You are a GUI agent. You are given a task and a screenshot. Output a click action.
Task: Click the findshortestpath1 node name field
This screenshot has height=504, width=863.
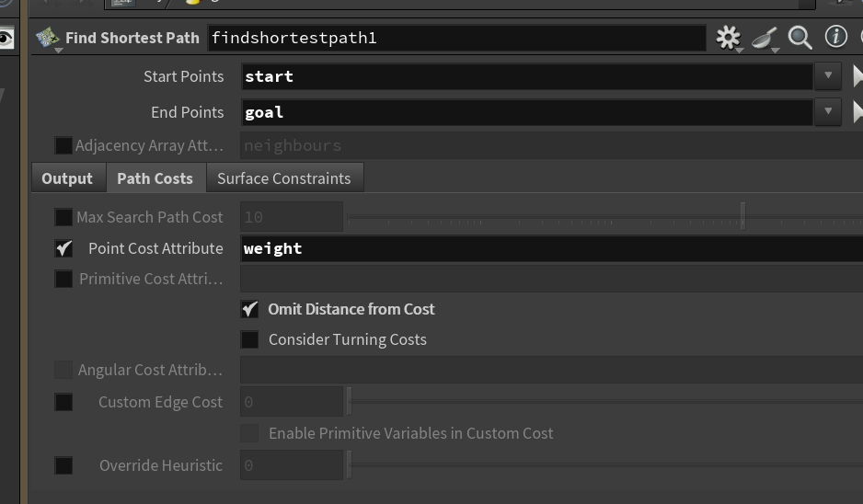pyautogui.click(x=457, y=38)
